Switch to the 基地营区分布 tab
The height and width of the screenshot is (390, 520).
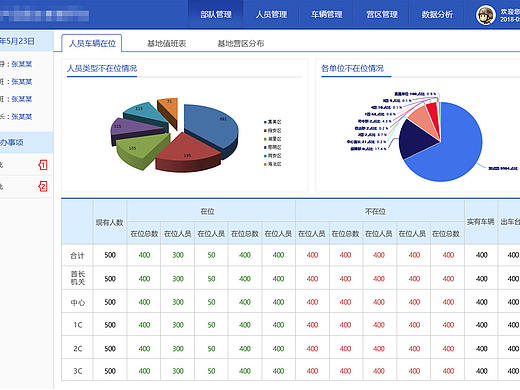[x=241, y=43]
